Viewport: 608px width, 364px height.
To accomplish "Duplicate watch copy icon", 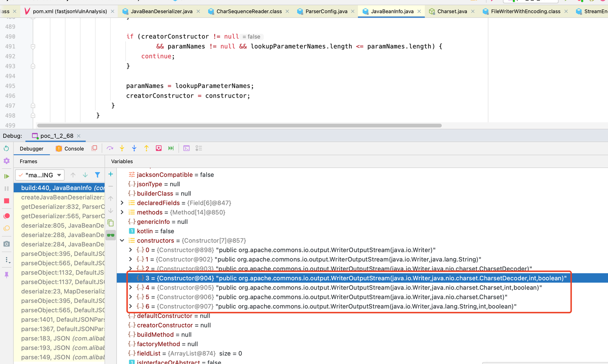I will click(x=111, y=223).
